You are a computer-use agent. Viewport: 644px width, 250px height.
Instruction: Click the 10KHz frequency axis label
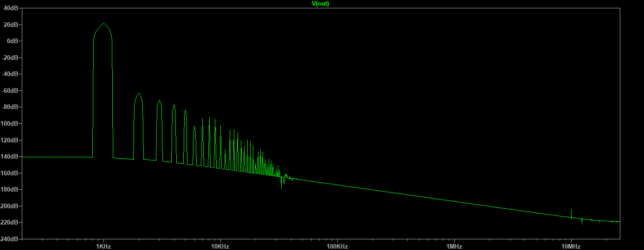pyautogui.click(x=220, y=246)
